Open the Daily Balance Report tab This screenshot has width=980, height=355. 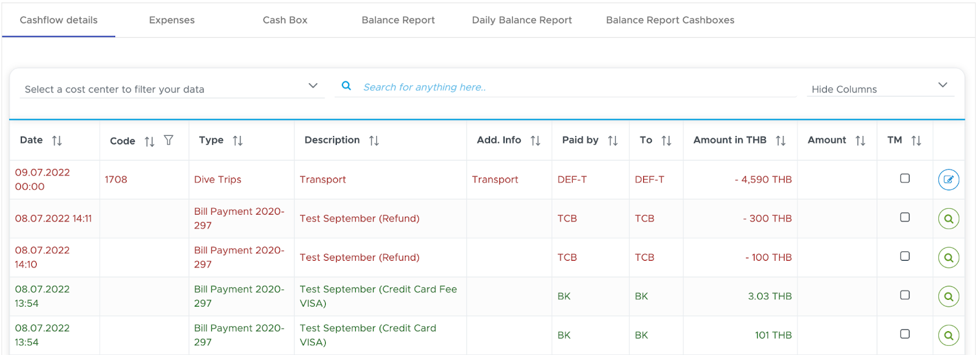tap(522, 20)
